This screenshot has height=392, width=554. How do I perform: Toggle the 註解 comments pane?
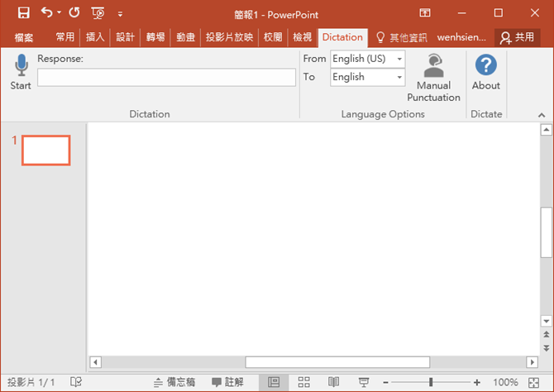click(x=227, y=382)
